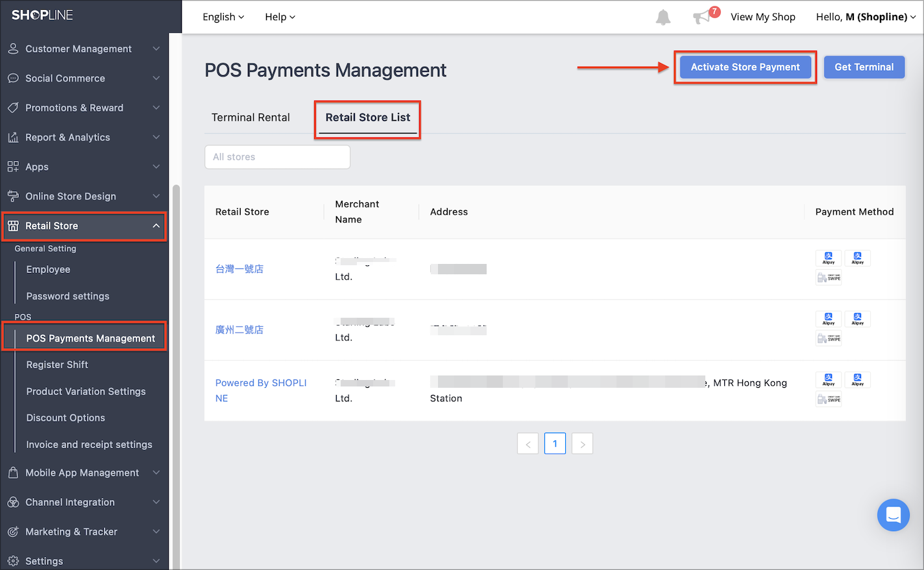Collapse the Retail Store sidebar section
The width and height of the screenshot is (924, 570).
click(x=156, y=226)
